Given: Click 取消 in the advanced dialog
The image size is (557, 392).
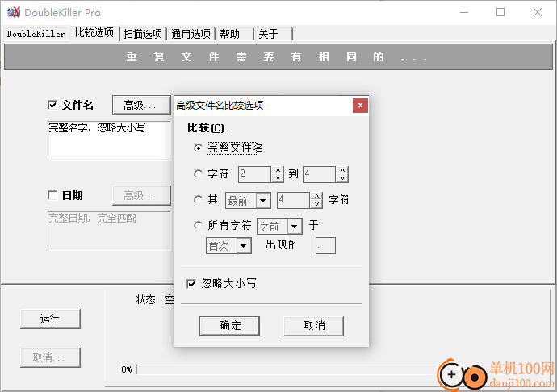Looking at the screenshot, I should tap(314, 326).
